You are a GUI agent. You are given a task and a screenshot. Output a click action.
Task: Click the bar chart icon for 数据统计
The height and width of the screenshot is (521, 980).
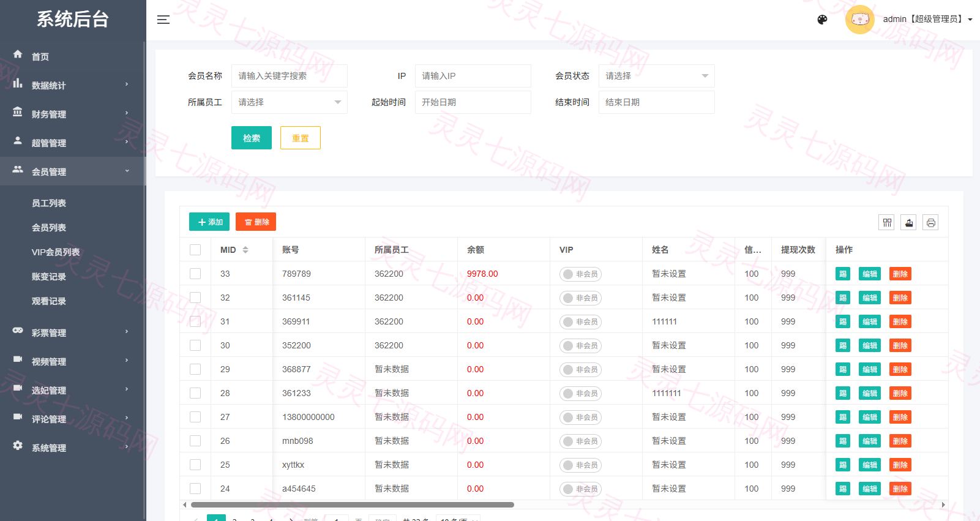(18, 83)
